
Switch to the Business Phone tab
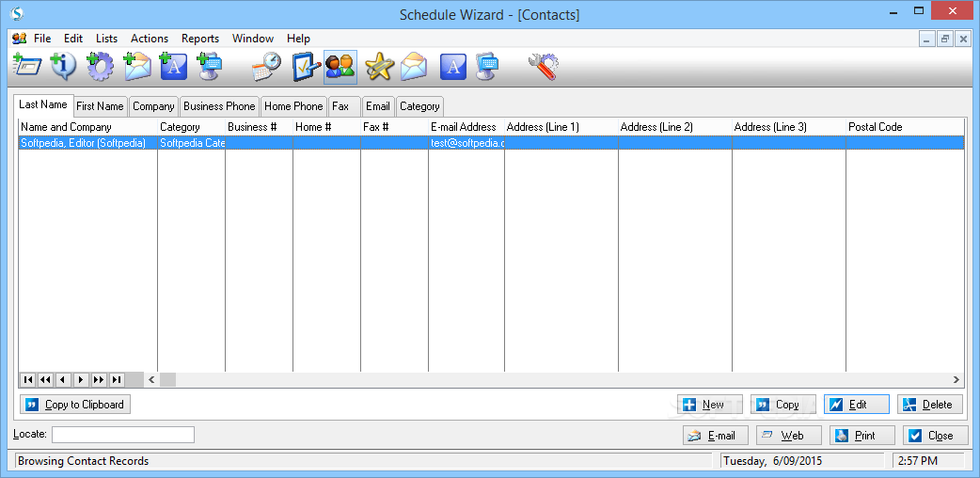[x=219, y=106]
